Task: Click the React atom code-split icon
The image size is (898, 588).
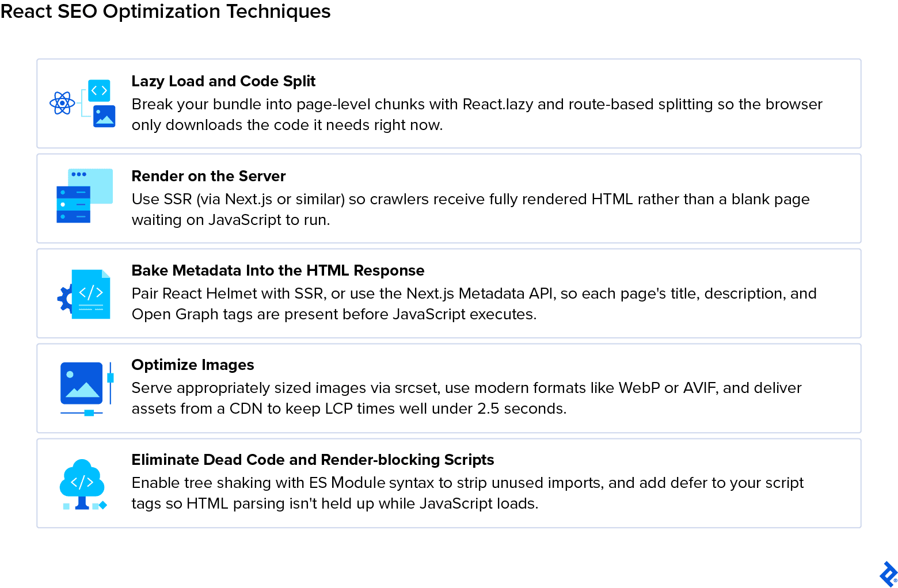Action: (83, 104)
